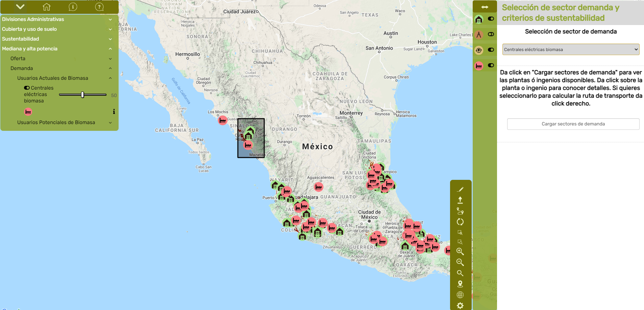Click the home icon in top toolbar

[47, 7]
